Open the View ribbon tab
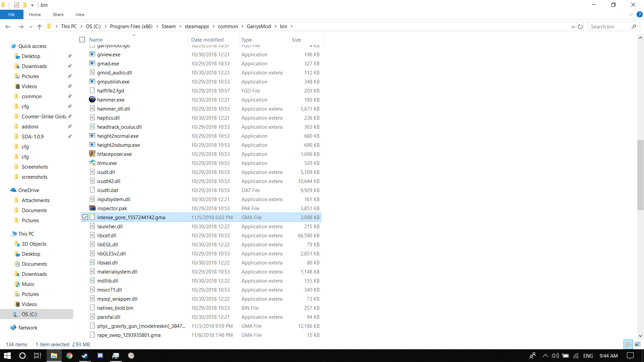Screen dimensions: 644x362 click(80, 14)
